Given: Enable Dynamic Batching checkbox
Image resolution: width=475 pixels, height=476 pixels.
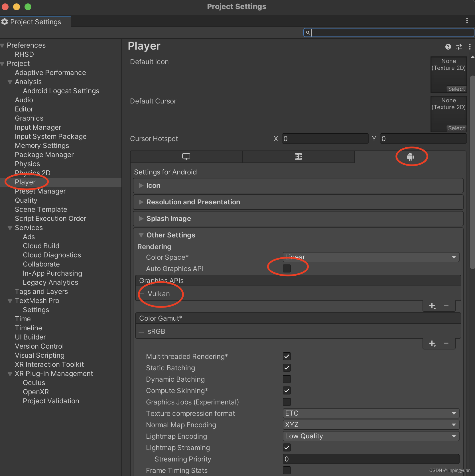Looking at the screenshot, I should point(287,379).
